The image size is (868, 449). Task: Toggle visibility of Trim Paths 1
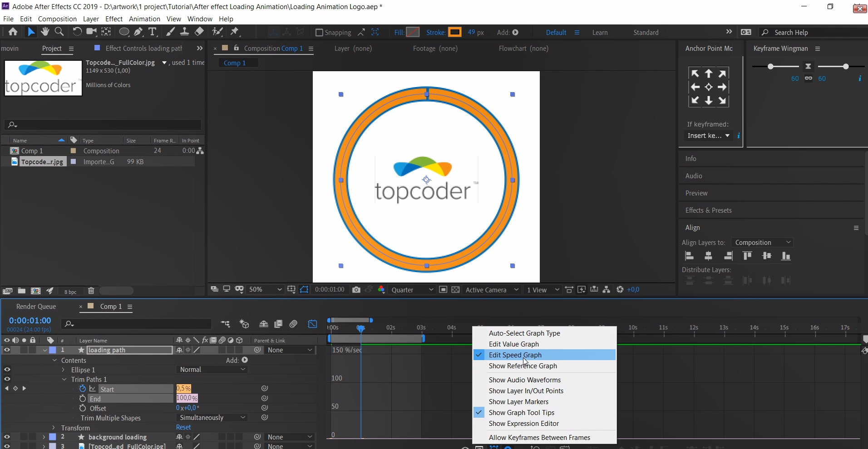click(7, 379)
